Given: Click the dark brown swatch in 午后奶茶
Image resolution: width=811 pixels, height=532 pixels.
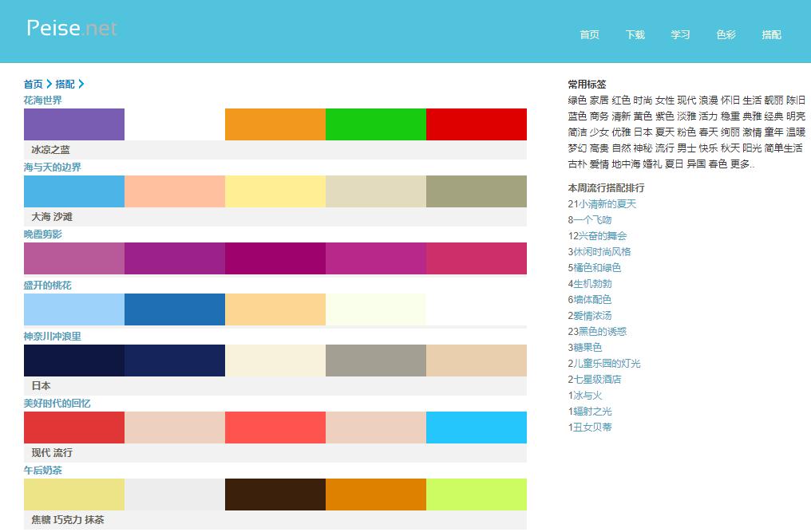Looking at the screenshot, I should [275, 495].
